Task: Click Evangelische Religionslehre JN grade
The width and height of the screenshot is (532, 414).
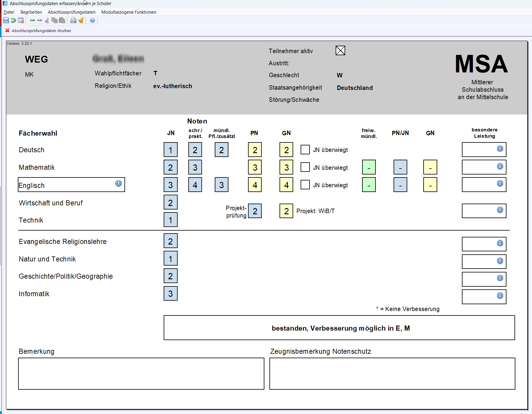Action: tap(171, 241)
